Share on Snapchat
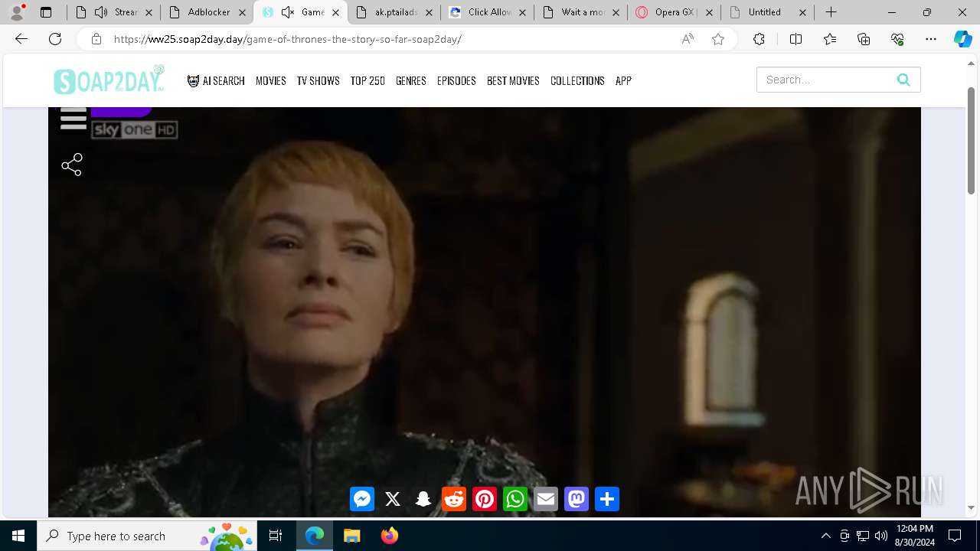Image resolution: width=980 pixels, height=551 pixels. pos(423,499)
